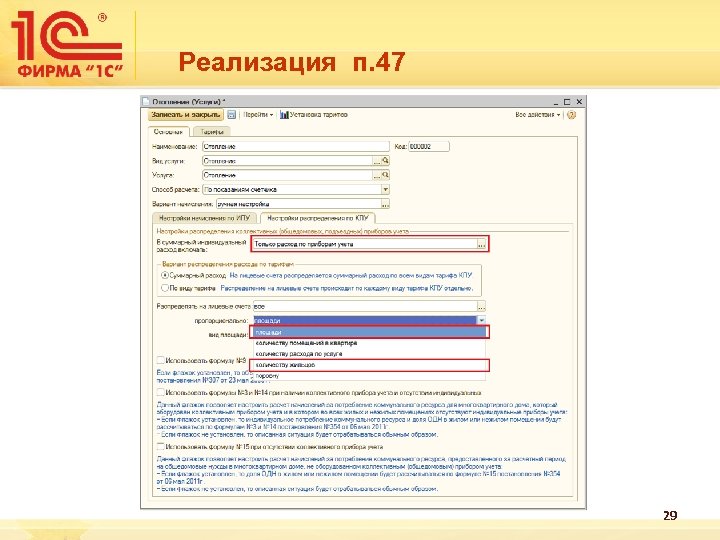Select По виду тарифа radio button
This screenshot has height=540, width=720.
coord(165,288)
